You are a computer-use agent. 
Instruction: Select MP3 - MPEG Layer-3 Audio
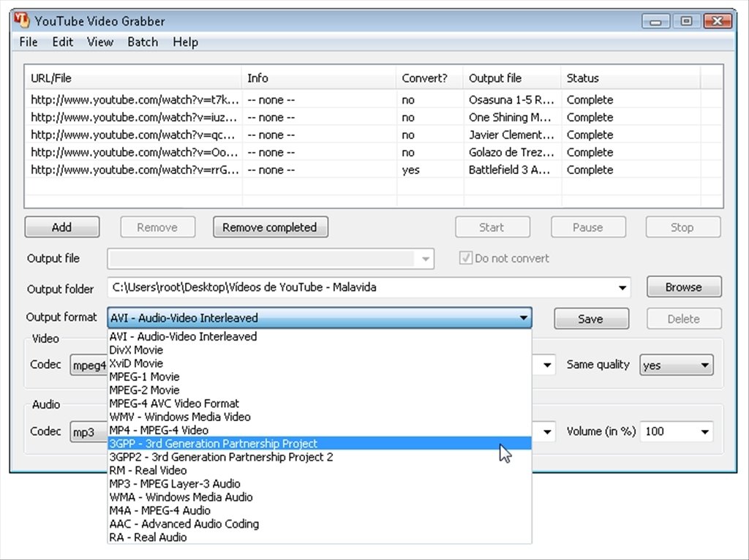(320, 484)
